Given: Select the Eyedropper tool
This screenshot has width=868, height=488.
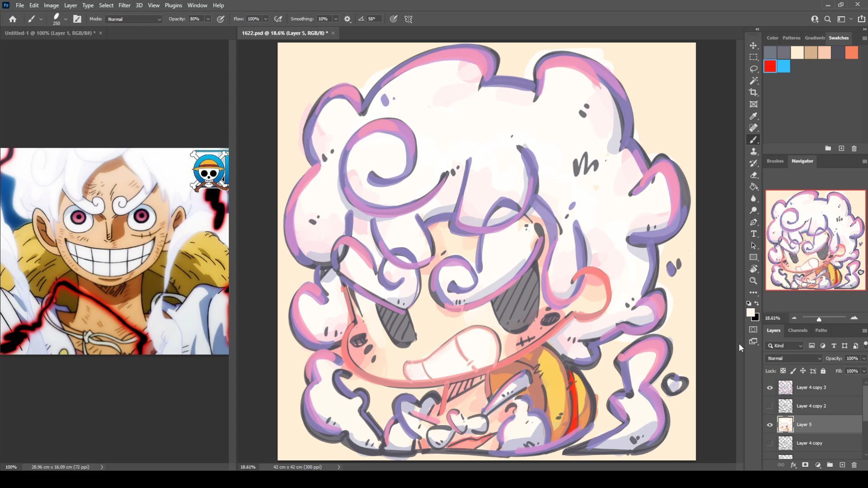Looking at the screenshot, I should click(x=754, y=116).
